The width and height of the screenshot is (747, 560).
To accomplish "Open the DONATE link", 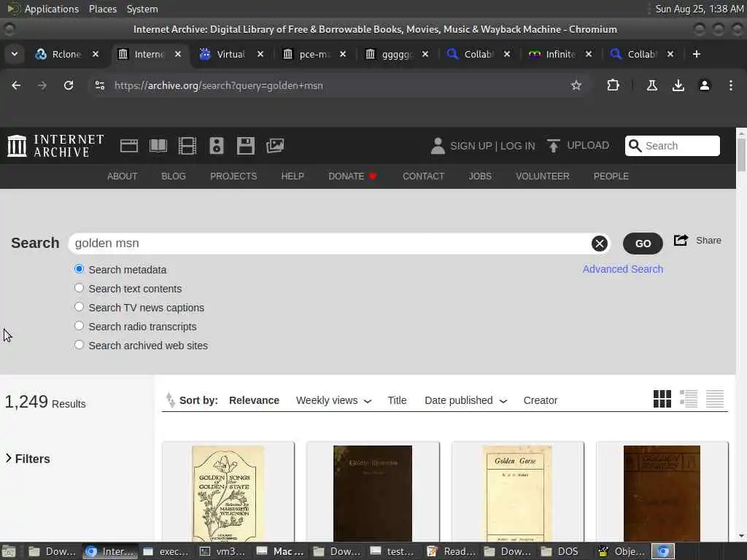I will pyautogui.click(x=352, y=176).
